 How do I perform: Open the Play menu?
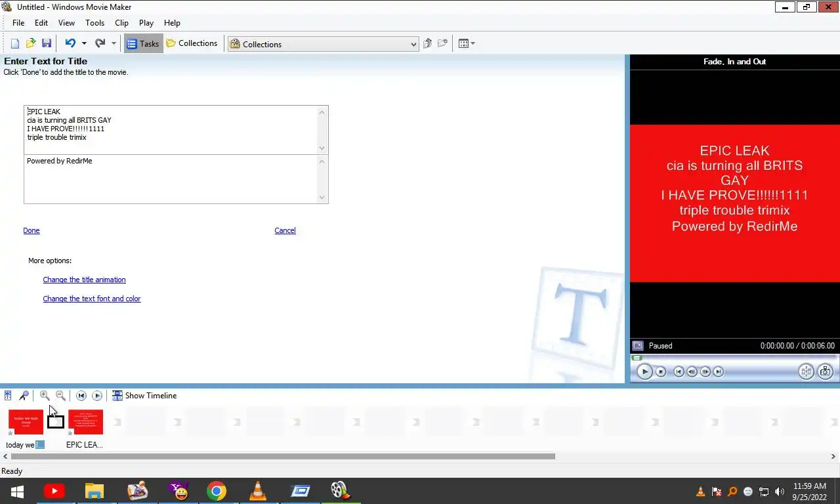click(x=146, y=22)
